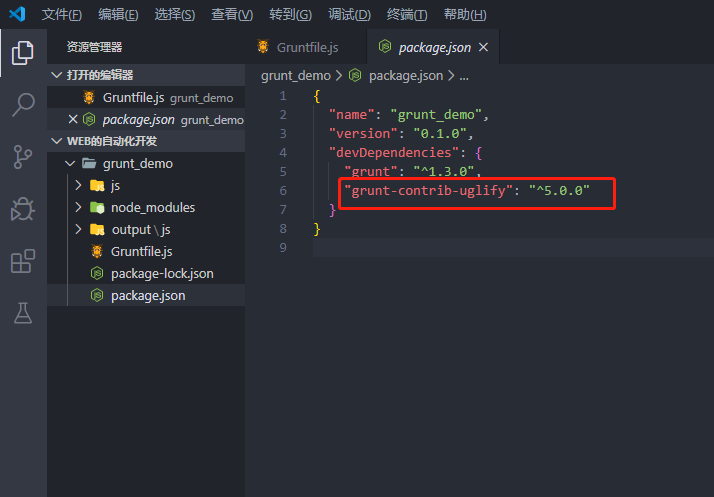714x497 pixels.
Task: Select package.json in the file tree
Action: pos(146,295)
